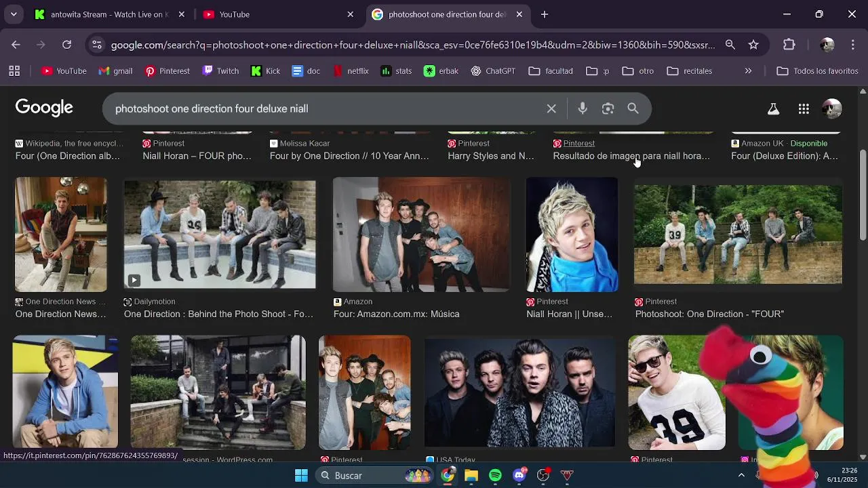This screenshot has width=868, height=488.
Task: Open the Extensions puzzle icon
Action: coord(789,45)
